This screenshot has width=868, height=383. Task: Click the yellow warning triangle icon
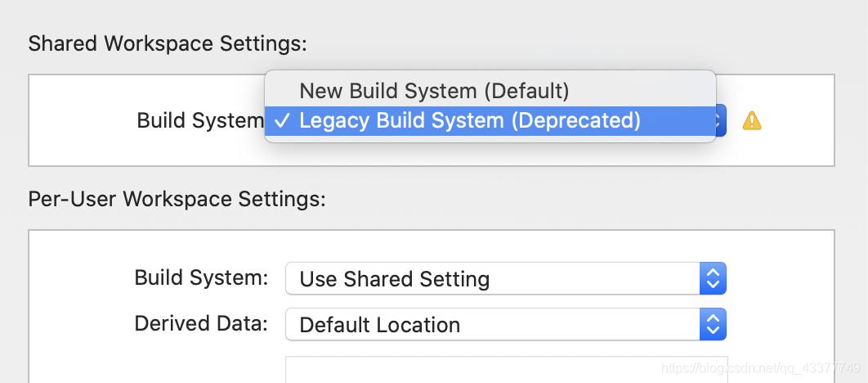(751, 122)
